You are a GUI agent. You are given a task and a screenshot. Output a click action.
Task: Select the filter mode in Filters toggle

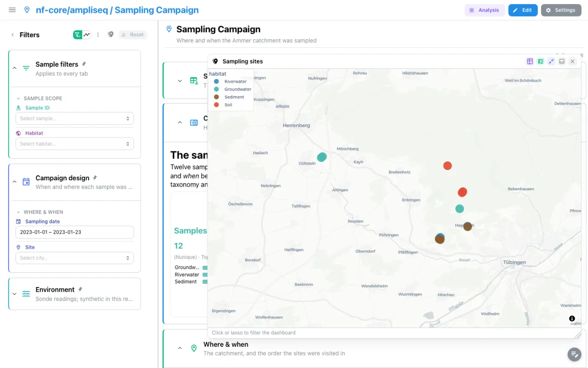point(78,34)
